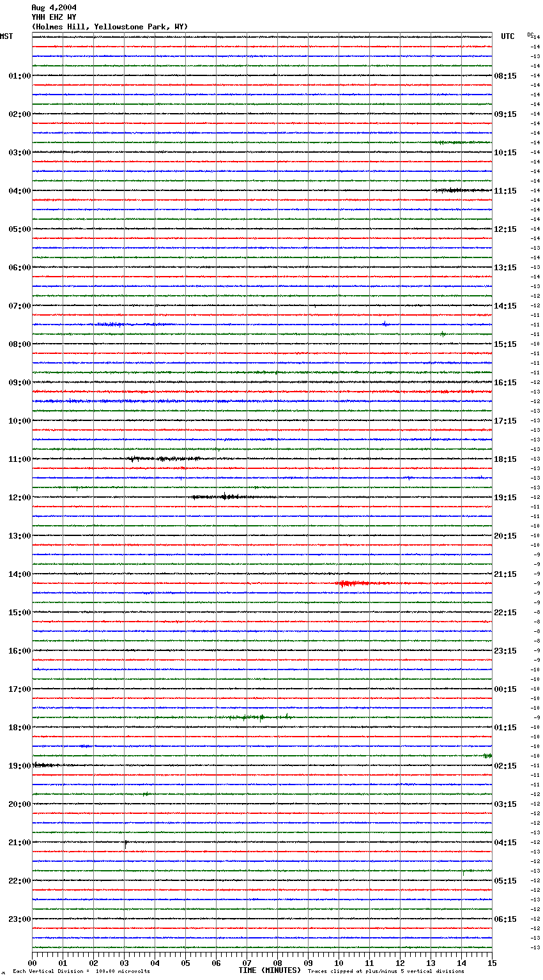Click the 21:15 UTC time label

(505, 574)
